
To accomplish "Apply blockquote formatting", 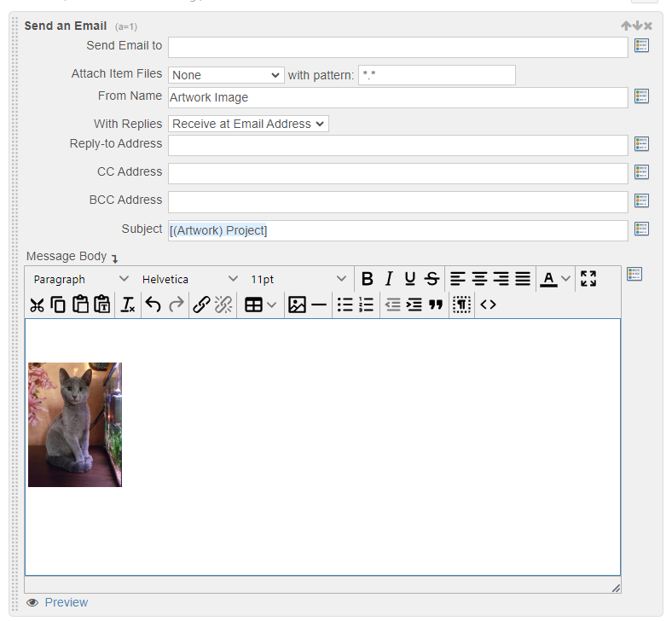I will click(436, 305).
